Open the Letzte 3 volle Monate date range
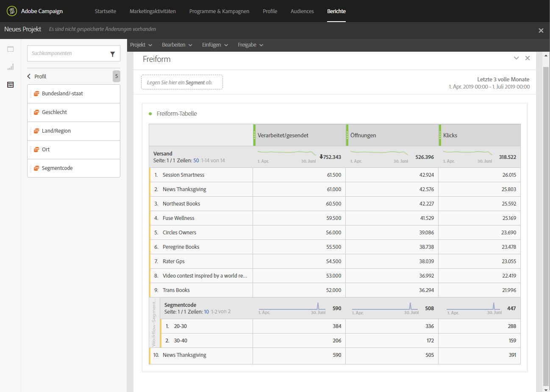Screen dimensions: 550x392 coord(489,83)
